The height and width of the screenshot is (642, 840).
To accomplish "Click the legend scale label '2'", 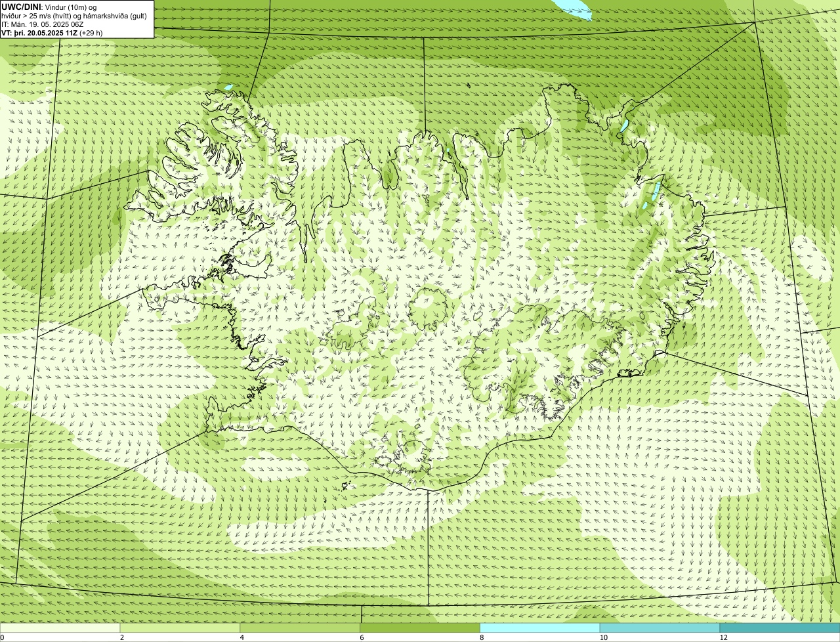I will (122, 637).
